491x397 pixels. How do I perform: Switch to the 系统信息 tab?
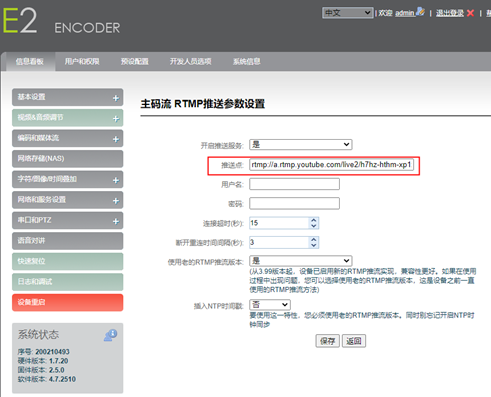[x=246, y=61]
